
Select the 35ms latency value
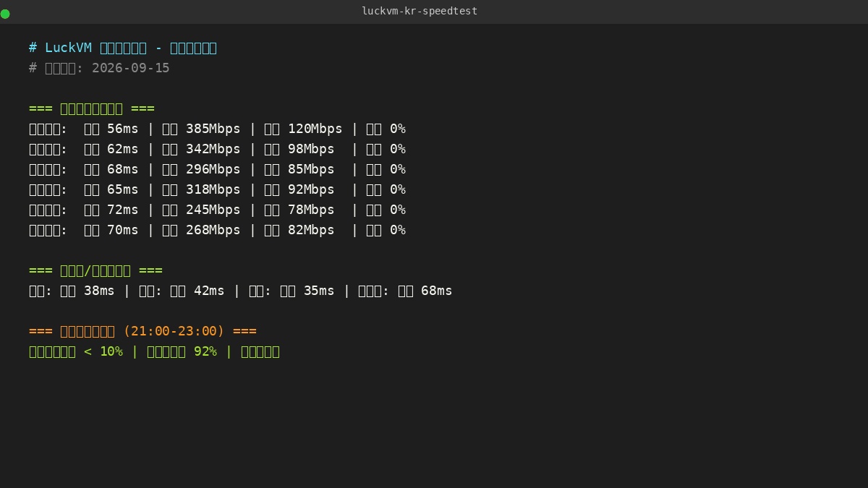click(x=319, y=291)
